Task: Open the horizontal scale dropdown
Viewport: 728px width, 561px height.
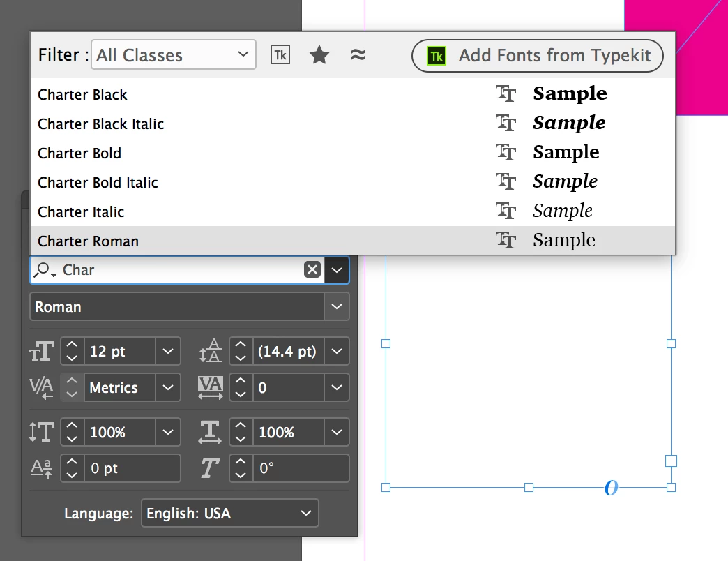Action: 337,432
